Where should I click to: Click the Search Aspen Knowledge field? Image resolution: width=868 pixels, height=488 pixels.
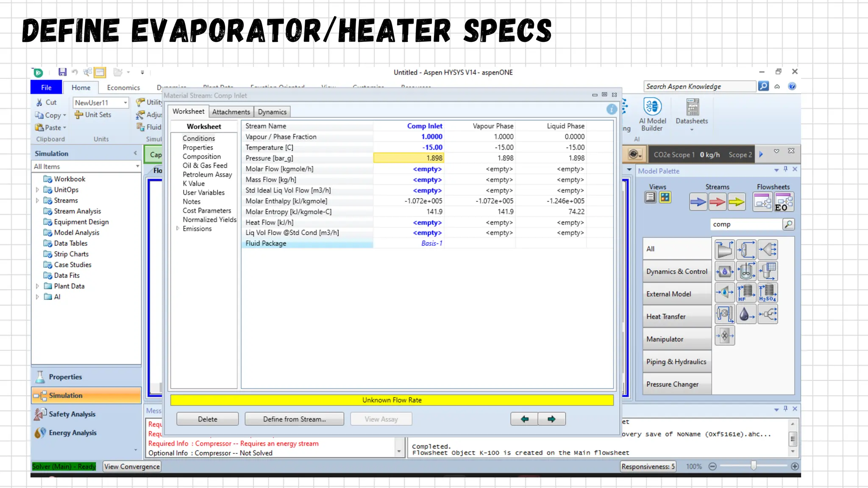(x=700, y=86)
